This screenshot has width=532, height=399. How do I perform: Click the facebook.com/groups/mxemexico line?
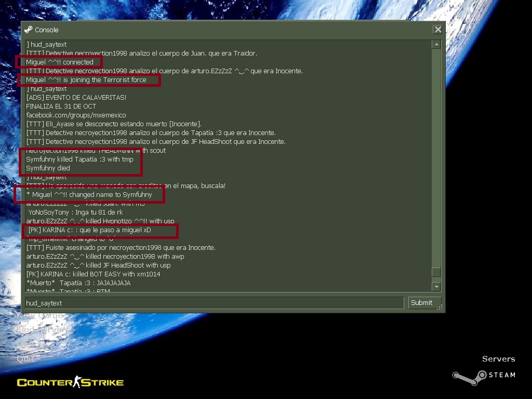pos(76,115)
